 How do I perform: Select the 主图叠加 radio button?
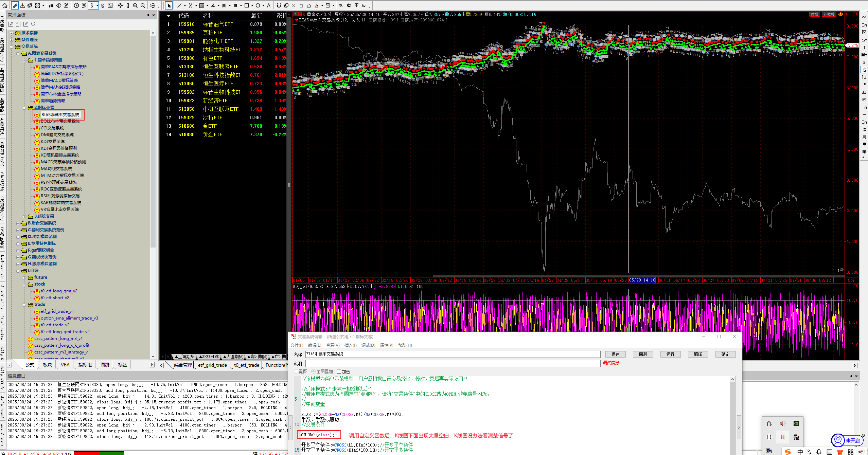(313, 371)
